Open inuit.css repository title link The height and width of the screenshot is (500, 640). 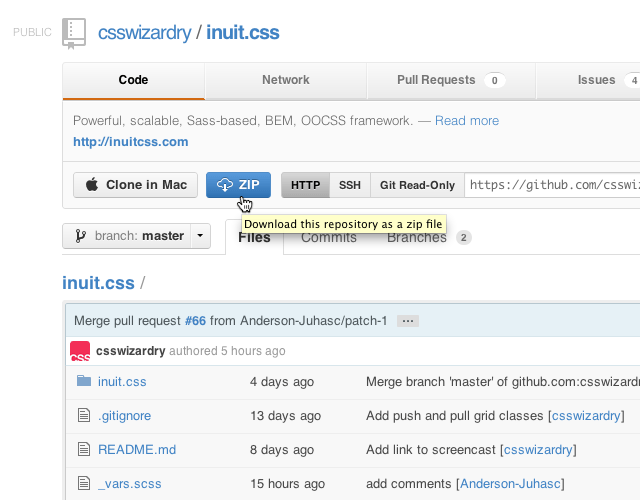click(x=243, y=33)
